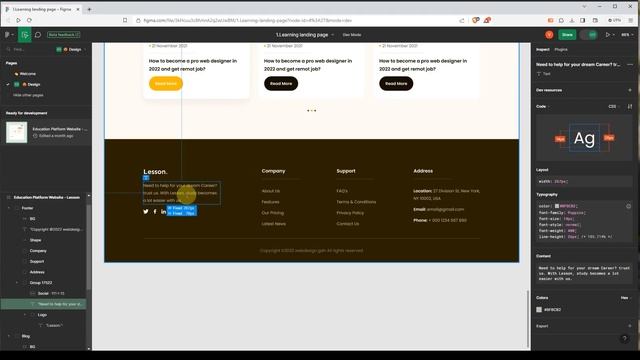Collapse the Footer layer arrow

9,208
